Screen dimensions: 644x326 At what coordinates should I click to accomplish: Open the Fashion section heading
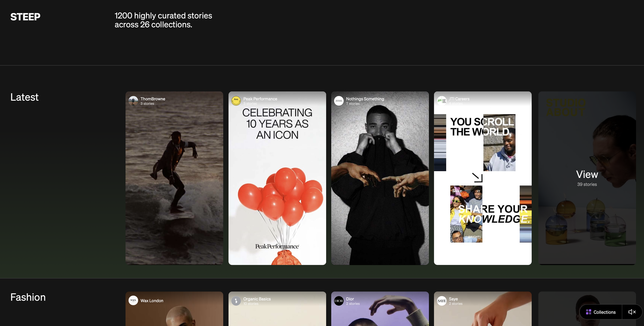[x=28, y=297]
